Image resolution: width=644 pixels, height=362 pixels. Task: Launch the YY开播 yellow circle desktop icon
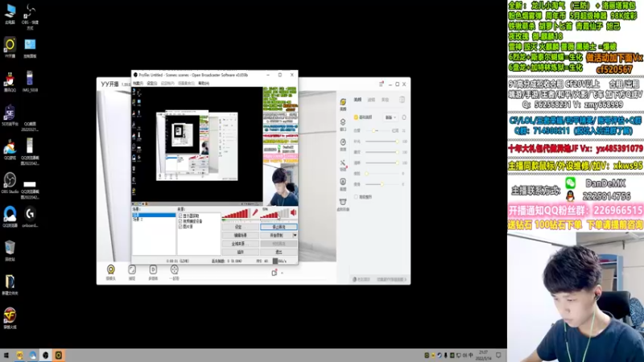(x=10, y=47)
